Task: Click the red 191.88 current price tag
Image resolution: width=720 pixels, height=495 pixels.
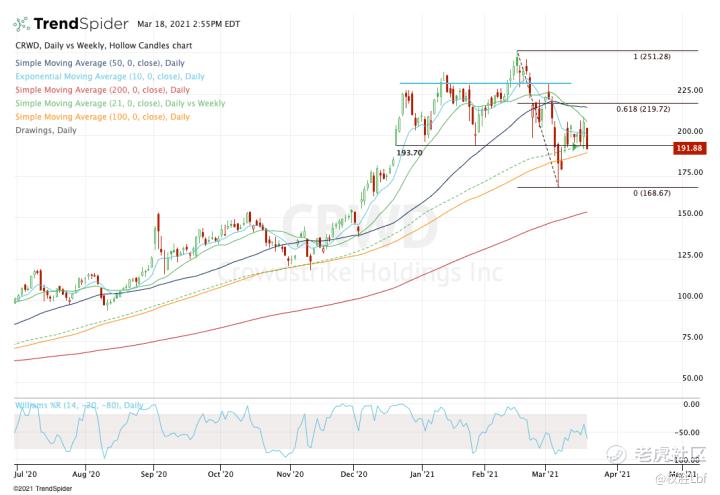Action: pyautogui.click(x=689, y=148)
